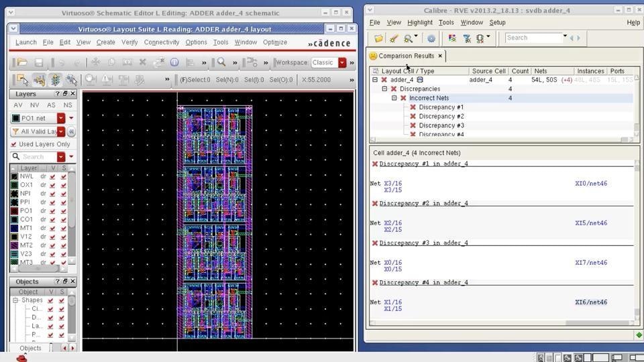This screenshot has height=362, width=644.
Task: Open Layers search dropdown arrow
Action: coord(61,157)
